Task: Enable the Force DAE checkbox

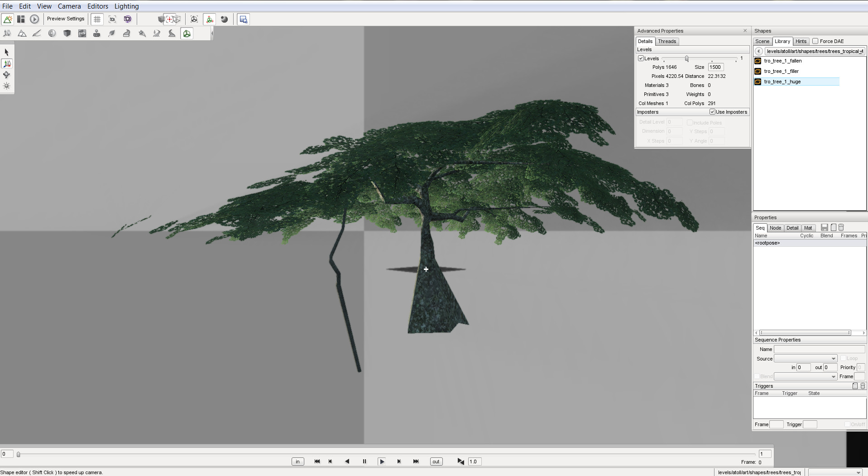Action: point(815,41)
